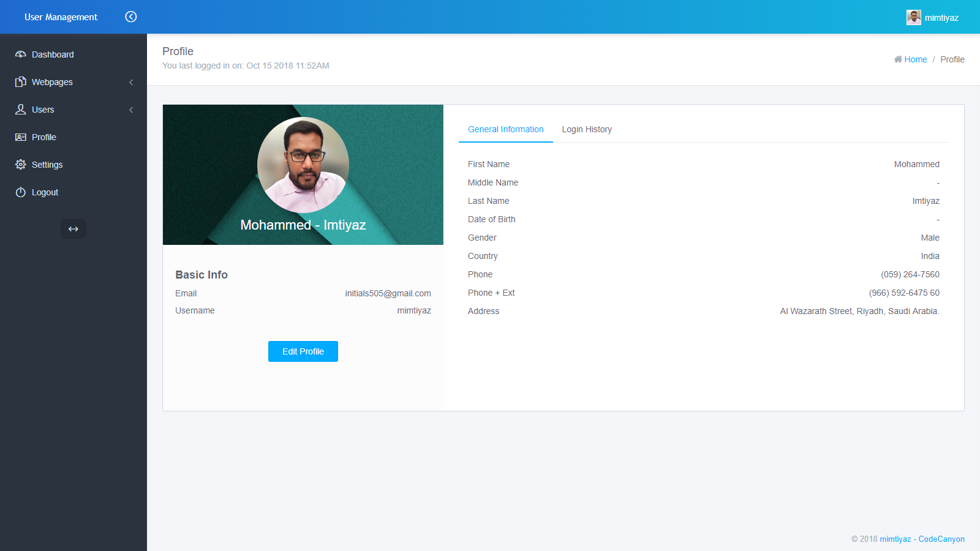Screen dimensions: 980x551
Task: Select the Users sidebar icon
Action: click(20, 110)
